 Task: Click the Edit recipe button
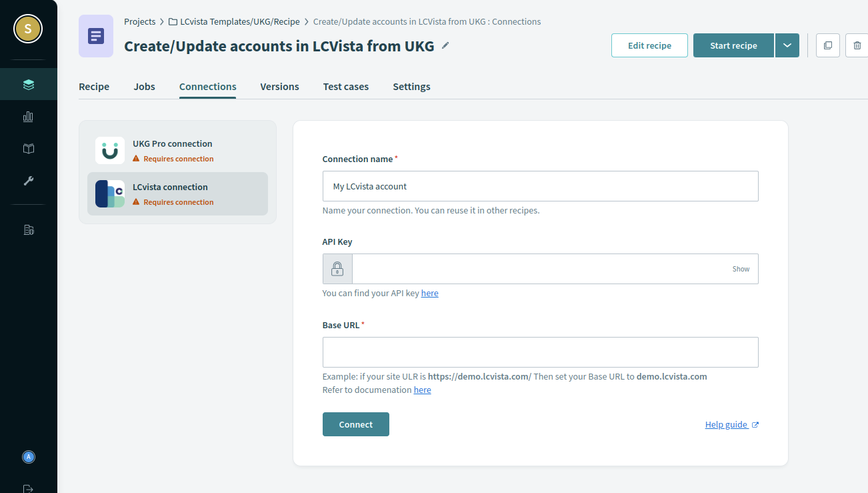click(x=649, y=45)
